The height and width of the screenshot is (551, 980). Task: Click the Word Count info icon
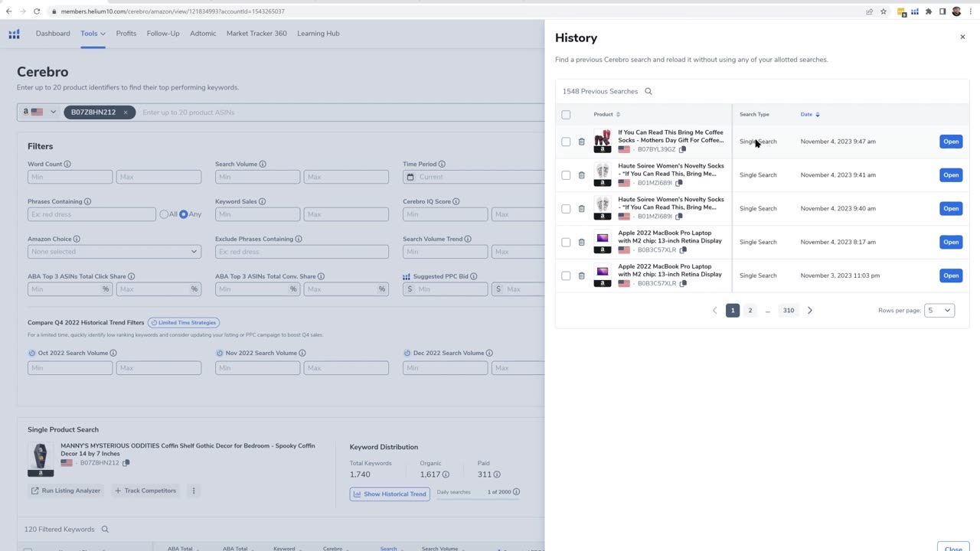67,164
